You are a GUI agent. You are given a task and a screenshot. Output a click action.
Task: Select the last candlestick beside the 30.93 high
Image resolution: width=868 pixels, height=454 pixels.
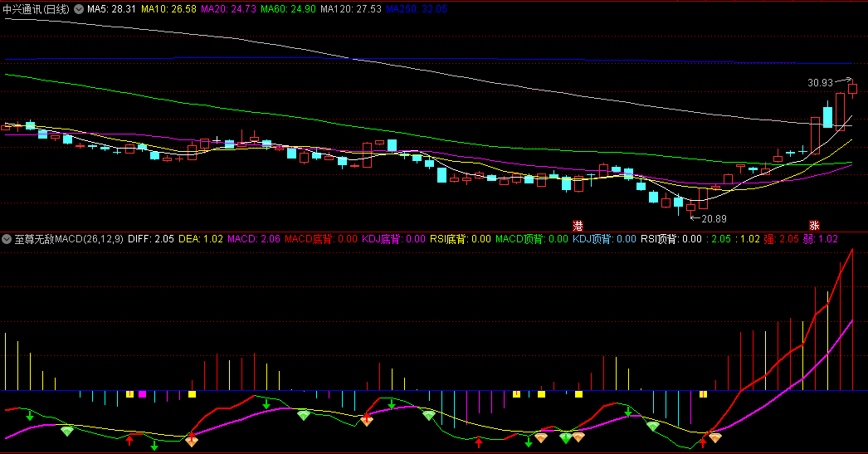852,89
